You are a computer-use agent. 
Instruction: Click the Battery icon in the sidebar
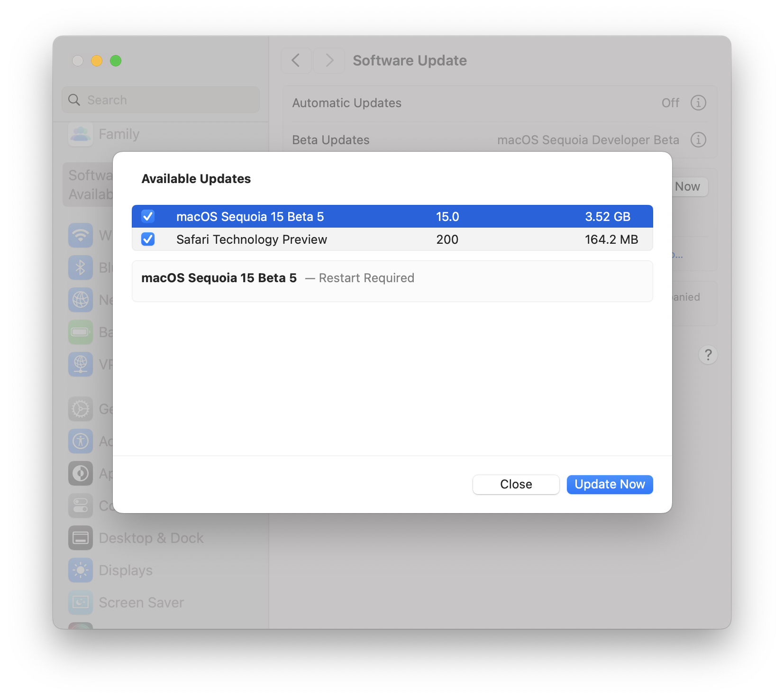pos(81,332)
